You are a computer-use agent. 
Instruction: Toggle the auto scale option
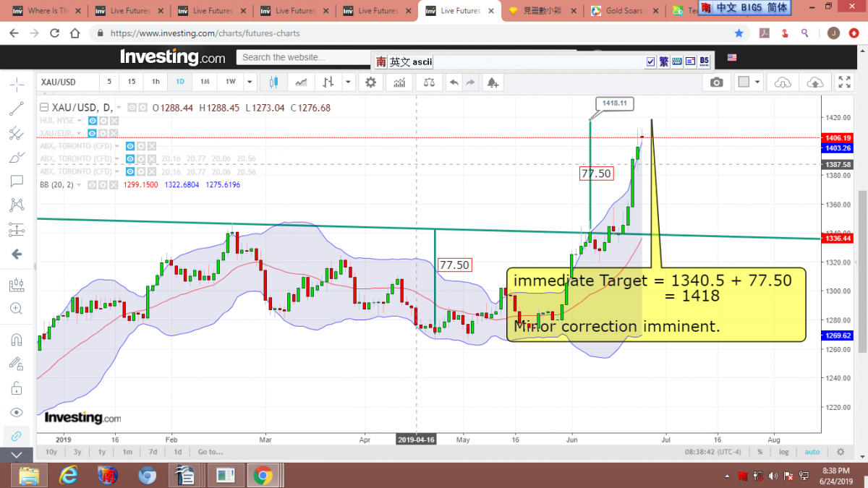[812, 452]
